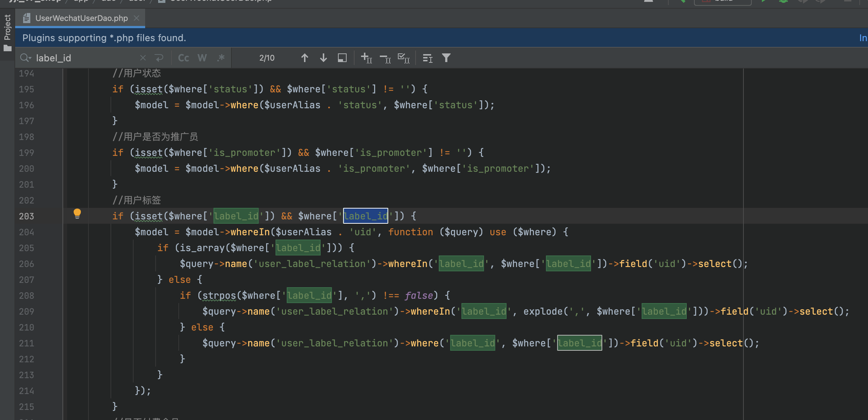Viewport: 868px width, 420px height.
Task: Click the PHP file icon on the editor tab
Action: click(x=26, y=18)
